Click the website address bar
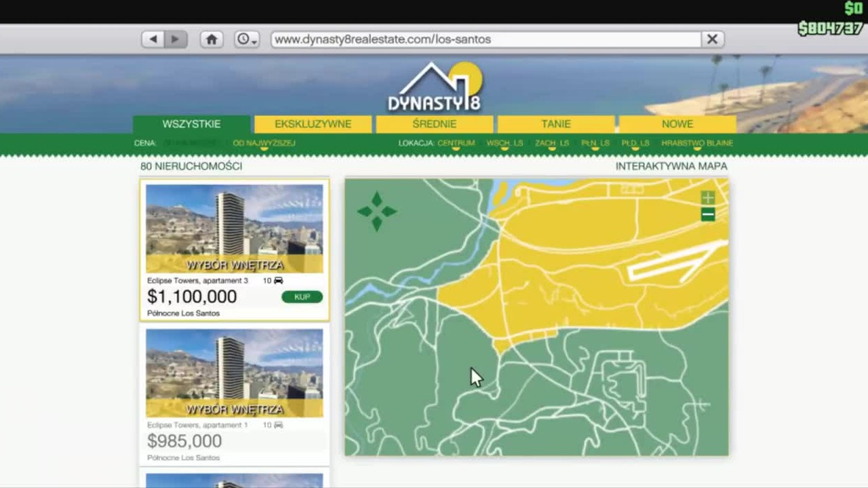 486,39
